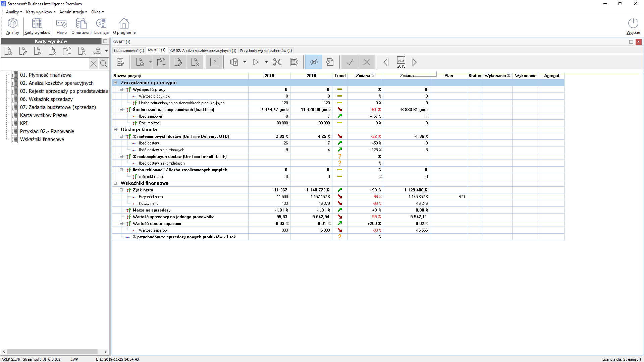
Task: Close the KW KPI (1) inner window
Action: tap(639, 42)
